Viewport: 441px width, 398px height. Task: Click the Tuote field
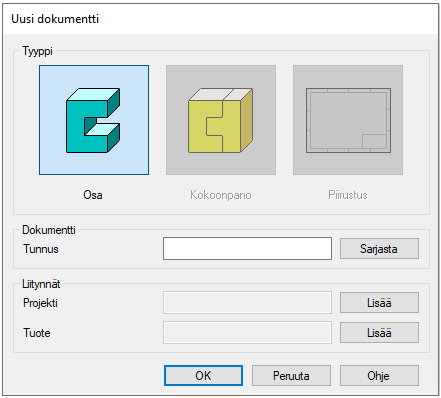pyautogui.click(x=247, y=332)
